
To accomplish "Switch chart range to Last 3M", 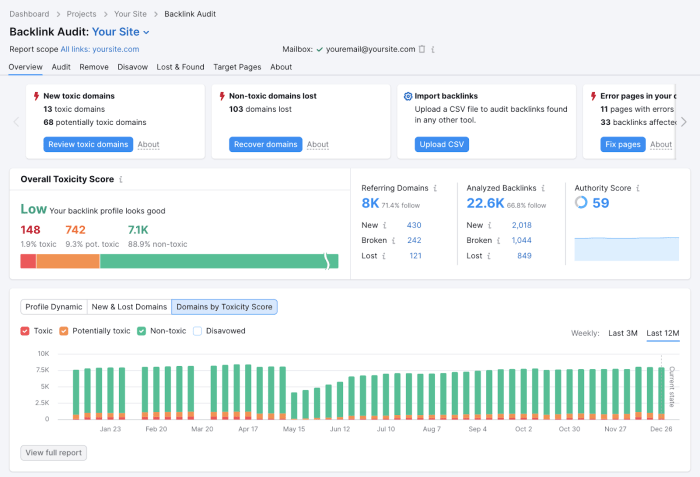I will coord(622,333).
